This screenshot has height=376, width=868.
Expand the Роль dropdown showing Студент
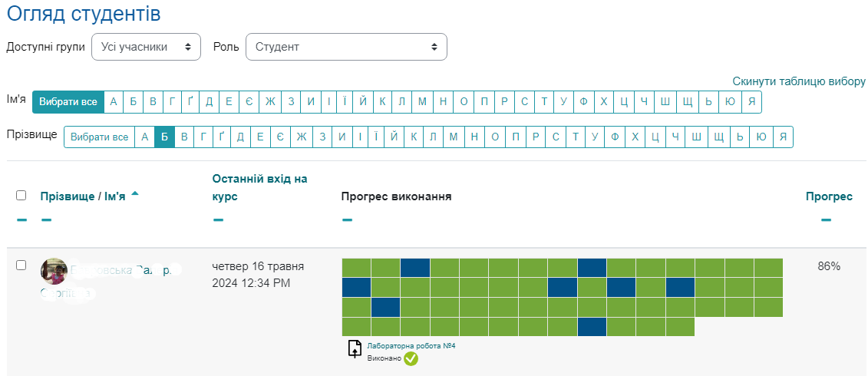coord(346,47)
